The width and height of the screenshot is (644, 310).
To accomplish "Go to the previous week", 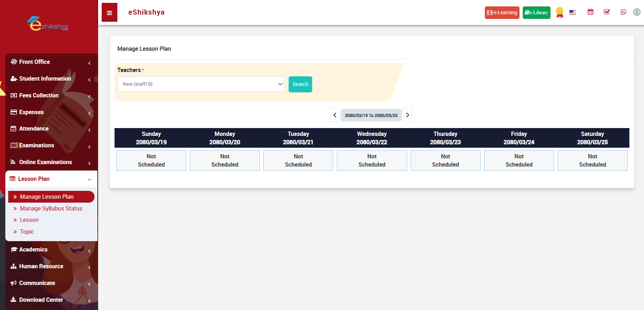I will (335, 115).
